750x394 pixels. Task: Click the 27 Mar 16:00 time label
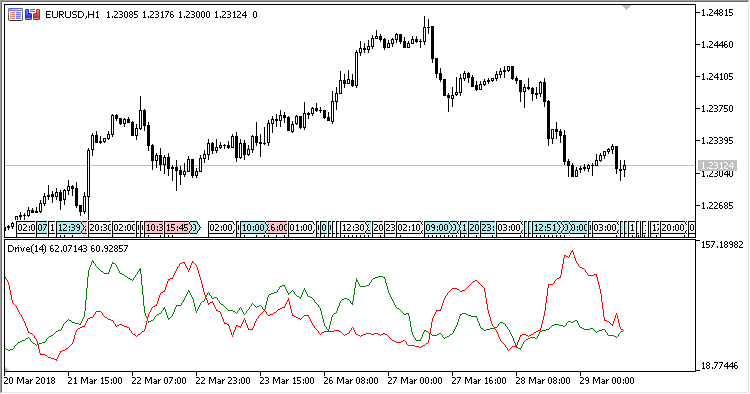(x=479, y=381)
